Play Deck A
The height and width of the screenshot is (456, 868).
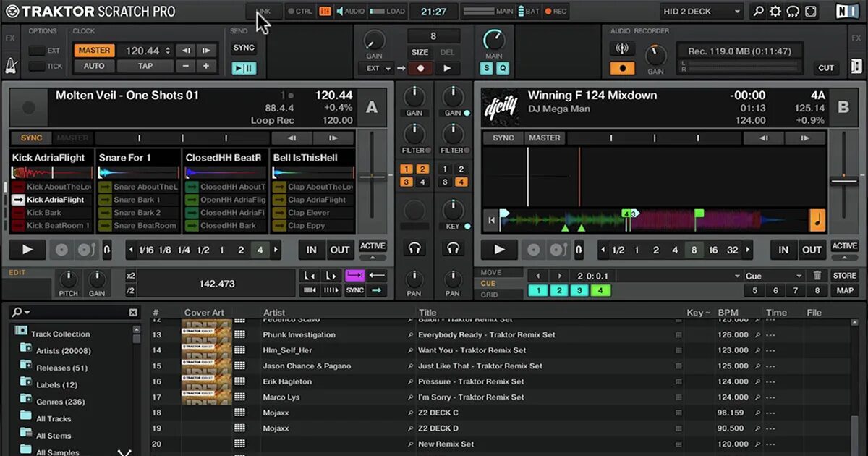click(x=27, y=250)
